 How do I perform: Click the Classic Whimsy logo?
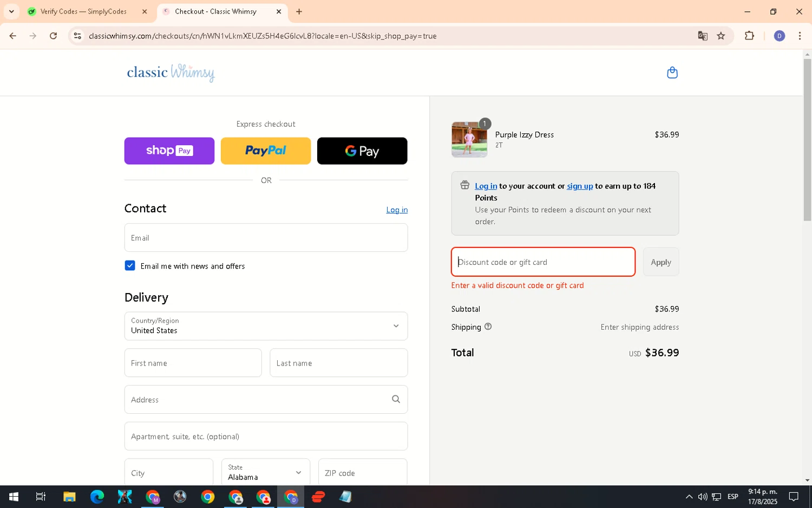click(171, 73)
